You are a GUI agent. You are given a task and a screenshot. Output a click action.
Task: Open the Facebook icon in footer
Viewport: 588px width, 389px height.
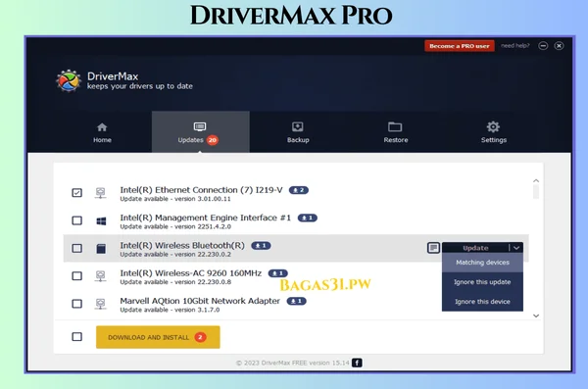[357, 363]
